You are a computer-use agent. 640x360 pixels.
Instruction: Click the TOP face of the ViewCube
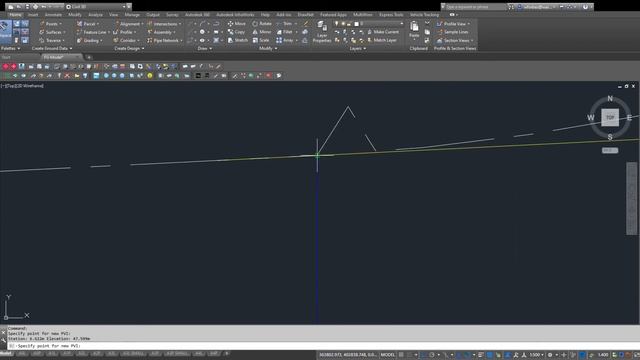click(x=610, y=118)
